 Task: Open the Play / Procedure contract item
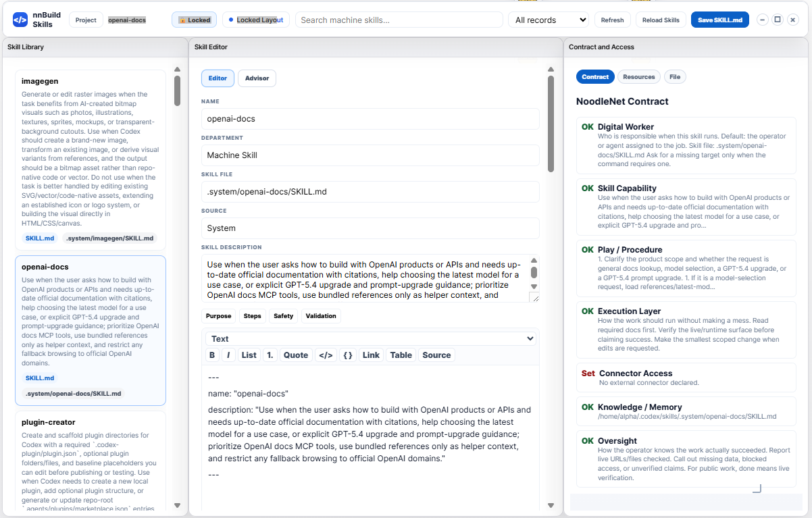pos(686,268)
